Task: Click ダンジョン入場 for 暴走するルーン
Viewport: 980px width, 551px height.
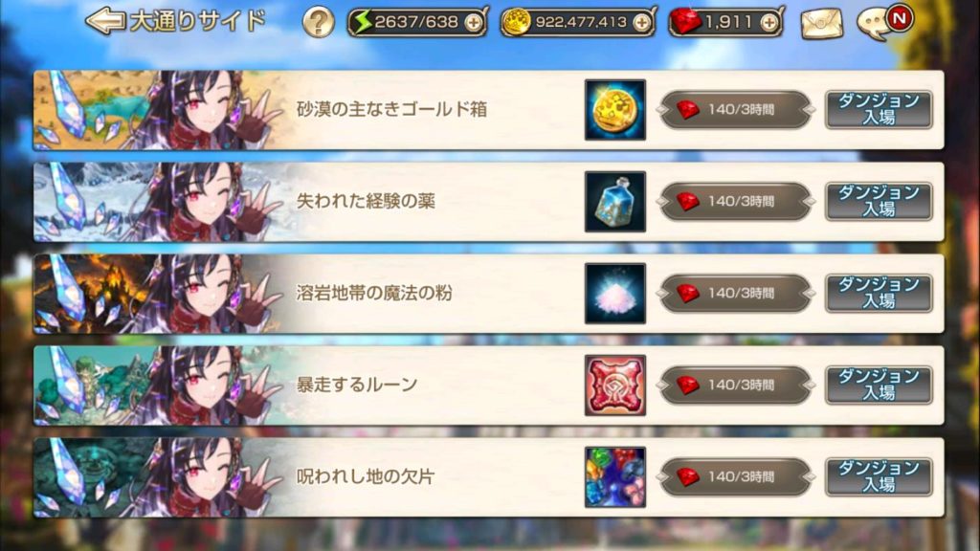Action: (x=879, y=385)
